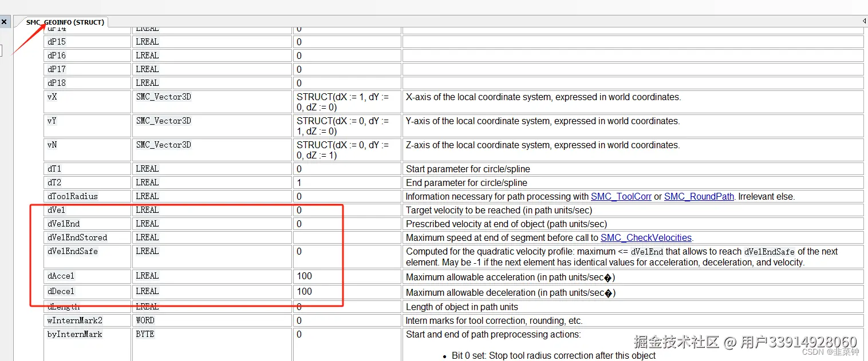
Task: Click the initial value 100 of dDecel
Action: (x=304, y=291)
